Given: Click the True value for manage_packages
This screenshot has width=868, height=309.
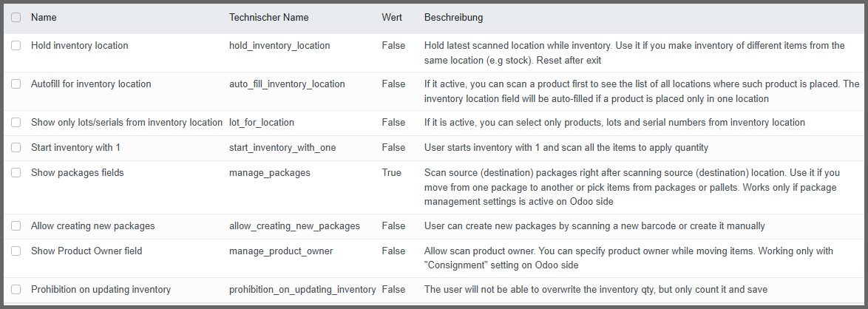Looking at the screenshot, I should (x=392, y=173).
